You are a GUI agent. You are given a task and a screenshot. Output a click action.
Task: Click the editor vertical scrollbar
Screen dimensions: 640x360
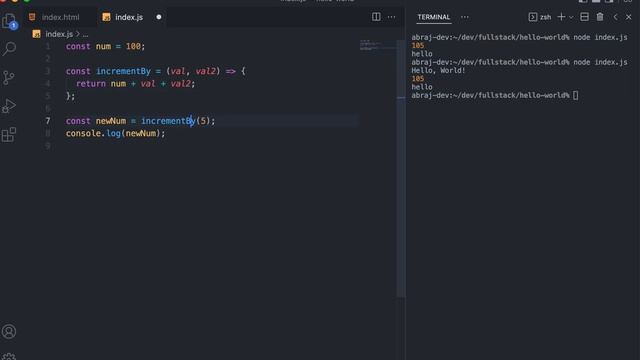tap(401, 168)
